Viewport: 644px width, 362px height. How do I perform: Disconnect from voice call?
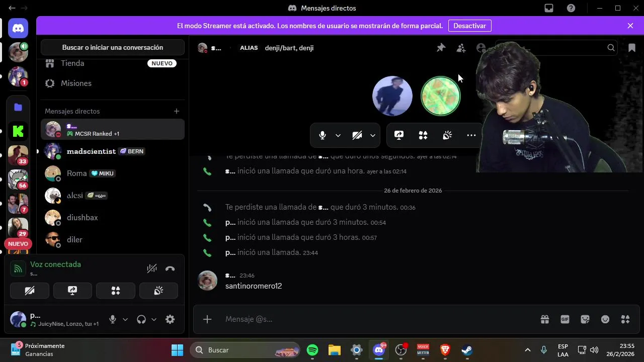coord(170,268)
